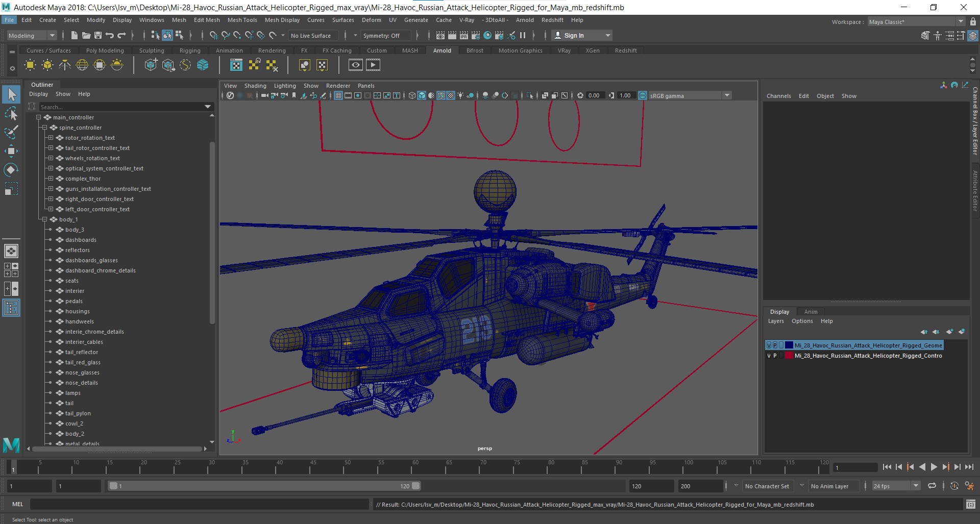Create Arnold skydome light from shelf
The image size is (980, 524).
point(82,65)
